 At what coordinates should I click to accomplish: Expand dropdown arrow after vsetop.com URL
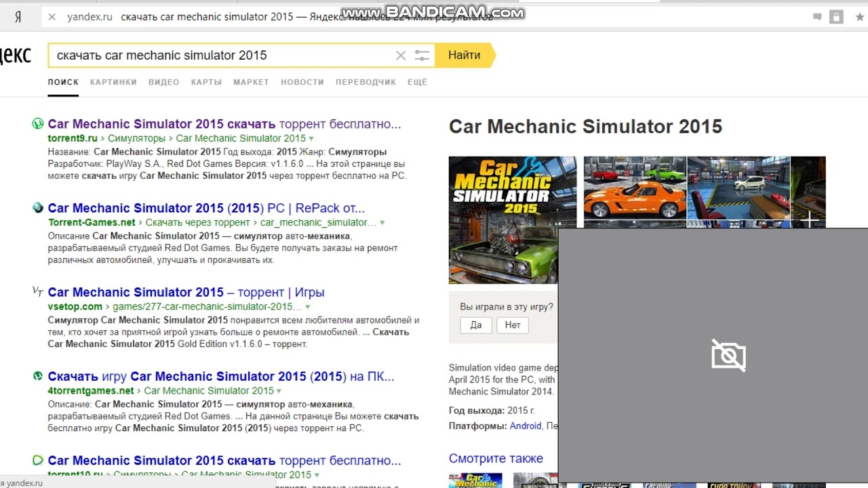(x=308, y=307)
